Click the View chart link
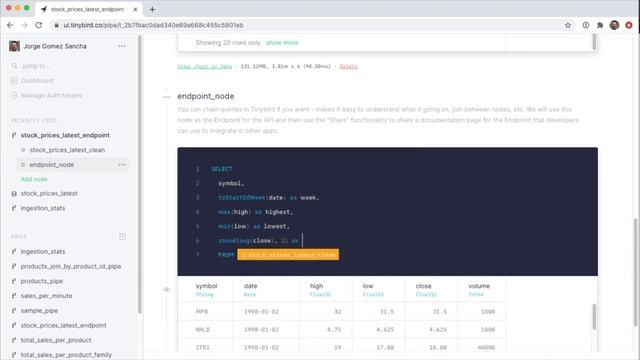Viewport: 640px width, 360px height. [204, 66]
